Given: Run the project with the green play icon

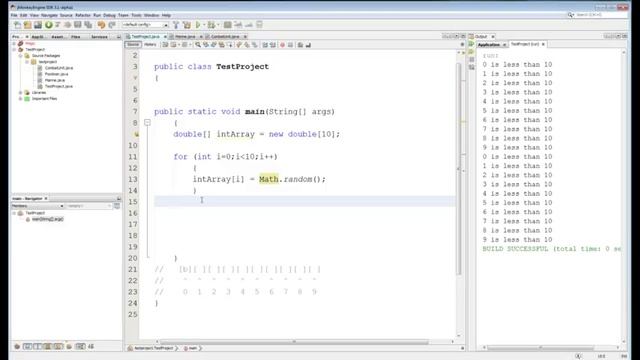Looking at the screenshot, I should 198,25.
